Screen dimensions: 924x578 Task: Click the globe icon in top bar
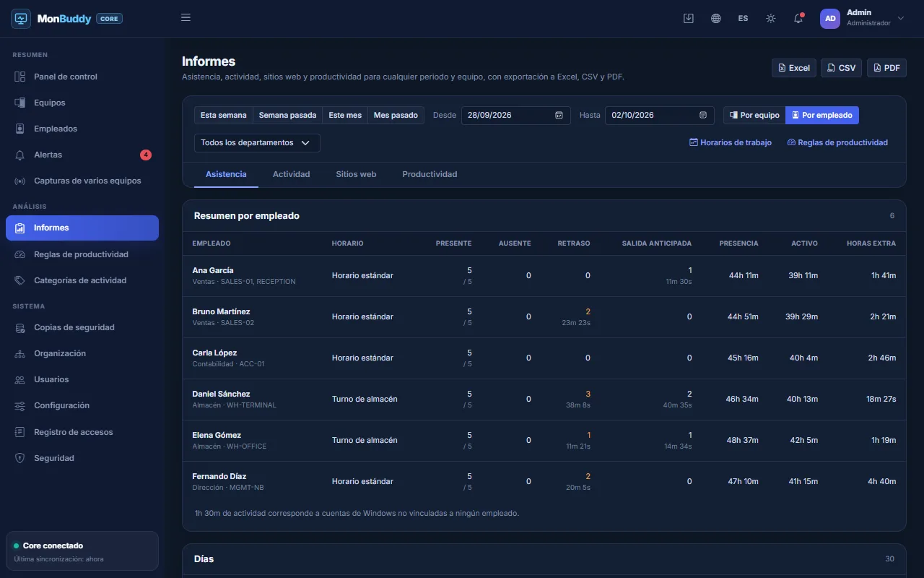[x=716, y=18]
